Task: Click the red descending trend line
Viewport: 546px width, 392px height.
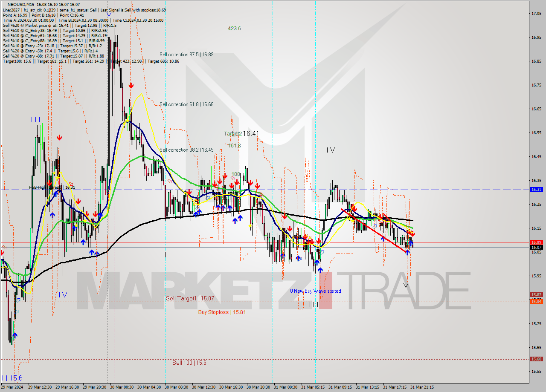Action: click(374, 231)
